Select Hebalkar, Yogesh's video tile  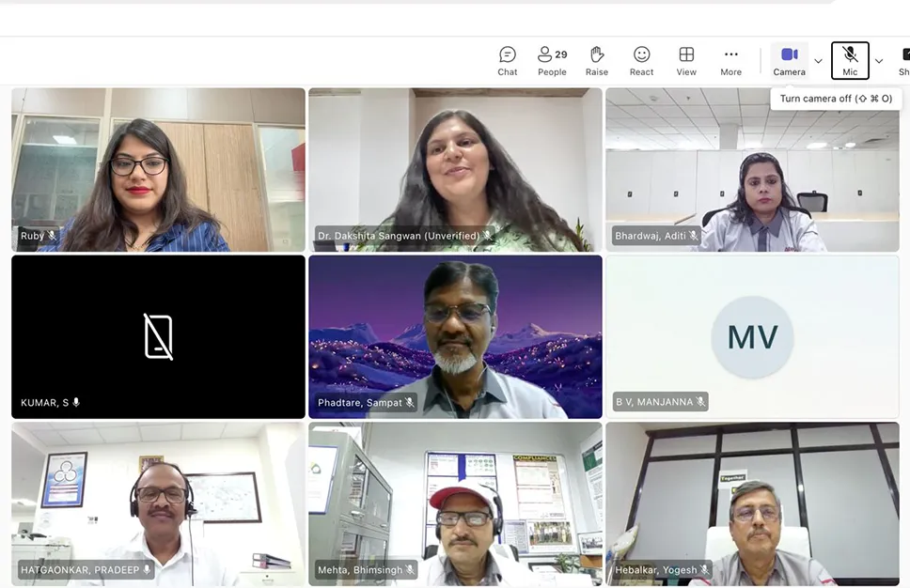(x=752, y=503)
